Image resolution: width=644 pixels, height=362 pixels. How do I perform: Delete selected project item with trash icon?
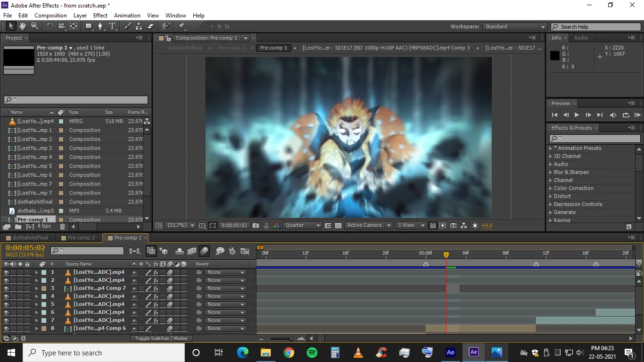coord(62,227)
